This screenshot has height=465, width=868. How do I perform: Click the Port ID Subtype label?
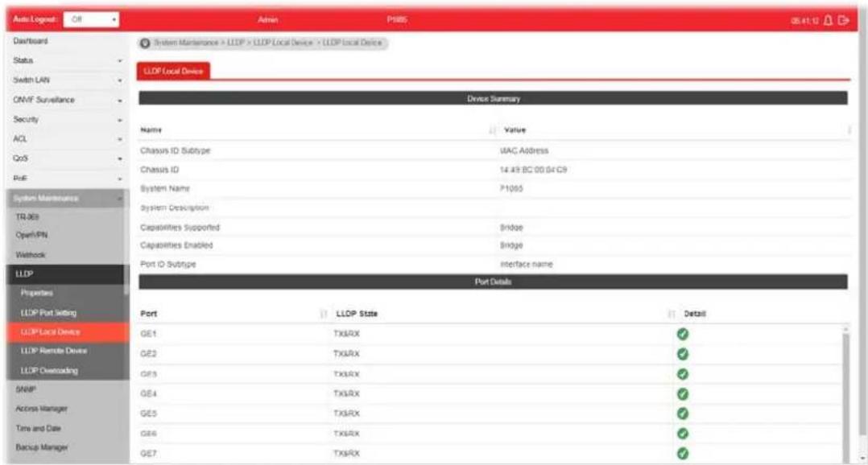click(168, 265)
